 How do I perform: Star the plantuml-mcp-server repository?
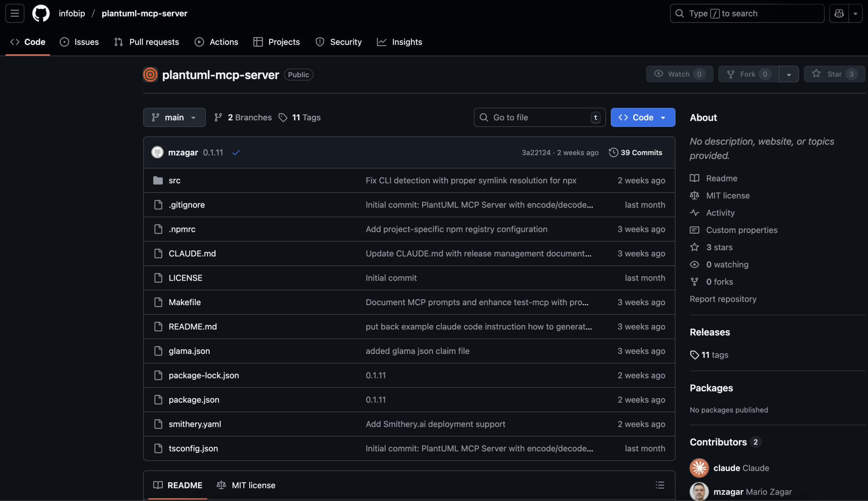(x=833, y=74)
